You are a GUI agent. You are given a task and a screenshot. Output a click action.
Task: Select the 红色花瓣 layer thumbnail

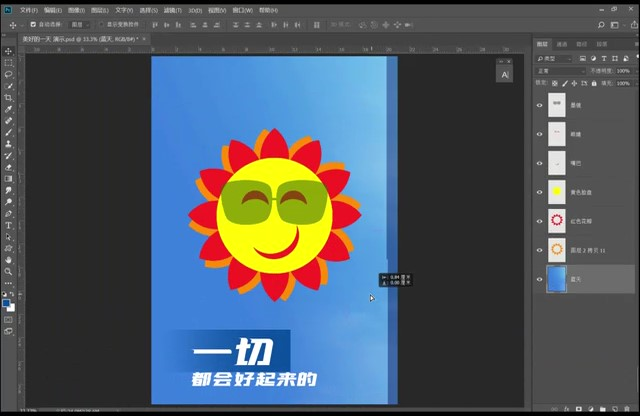coord(557,219)
